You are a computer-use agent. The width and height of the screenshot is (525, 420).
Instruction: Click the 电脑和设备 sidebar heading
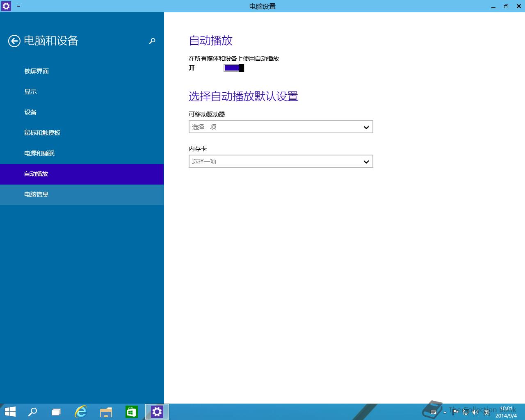(x=51, y=41)
